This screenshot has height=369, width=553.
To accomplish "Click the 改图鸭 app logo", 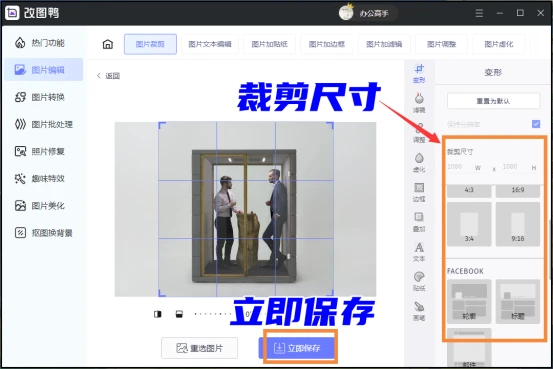I will point(12,13).
